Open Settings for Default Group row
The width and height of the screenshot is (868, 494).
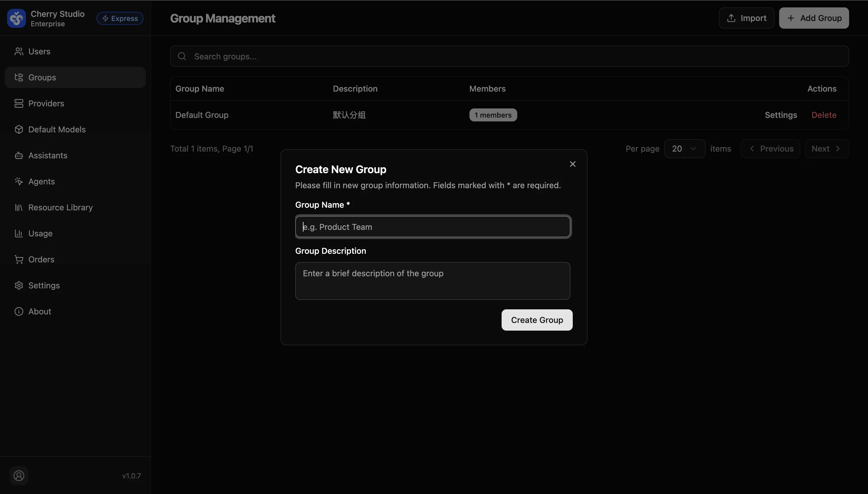click(781, 115)
